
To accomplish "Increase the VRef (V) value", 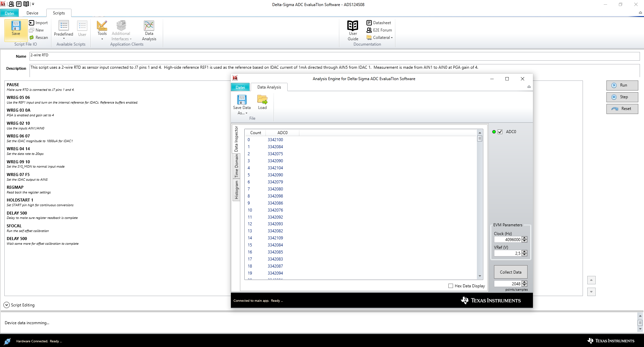I will 525,252.
